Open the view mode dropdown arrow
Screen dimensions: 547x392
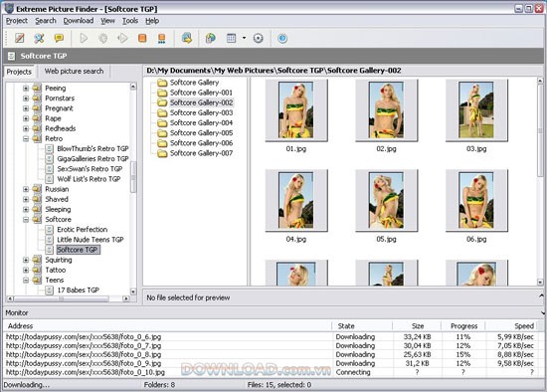pos(245,38)
